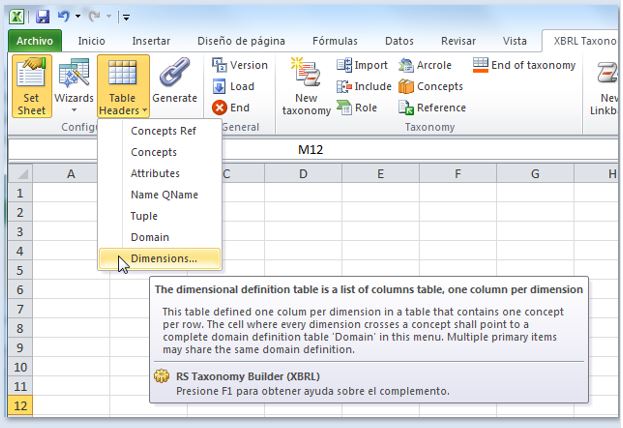Viewport: 623px width, 428px height.
Task: Click cell D2
Action: [x=303, y=212]
